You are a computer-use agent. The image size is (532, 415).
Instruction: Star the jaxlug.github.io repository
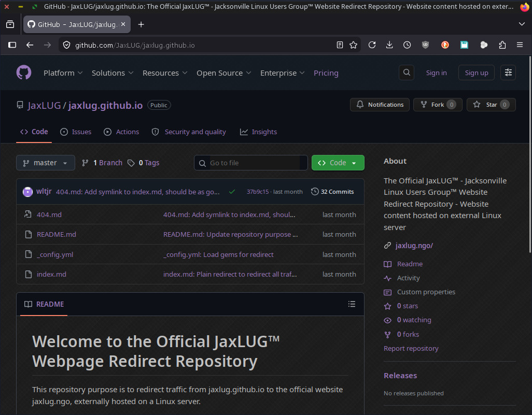491,105
